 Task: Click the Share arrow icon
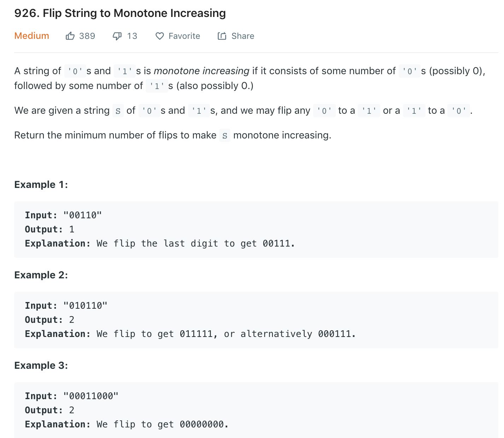pyautogui.click(x=222, y=36)
